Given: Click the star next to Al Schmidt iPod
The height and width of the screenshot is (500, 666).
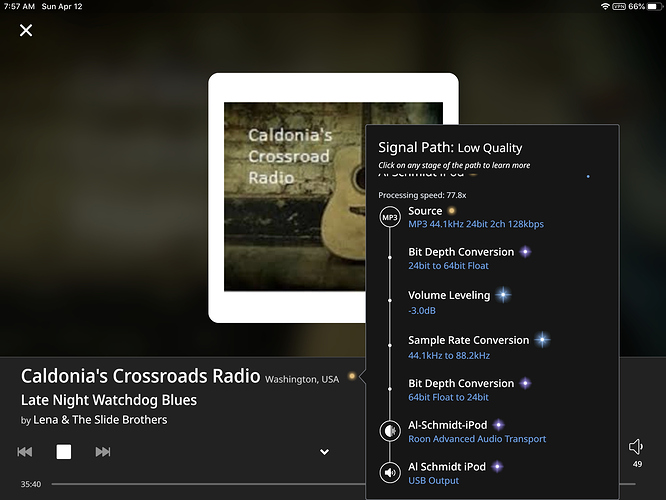Looking at the screenshot, I should [497, 466].
